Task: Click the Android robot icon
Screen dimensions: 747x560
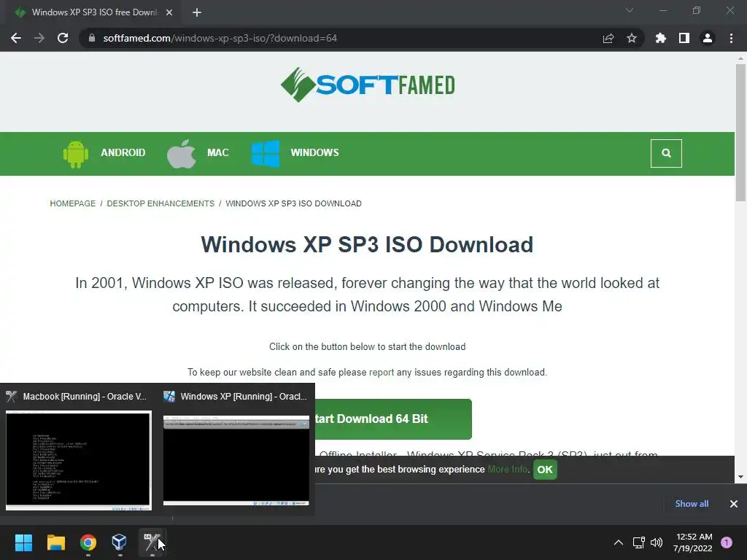Action: (x=76, y=153)
